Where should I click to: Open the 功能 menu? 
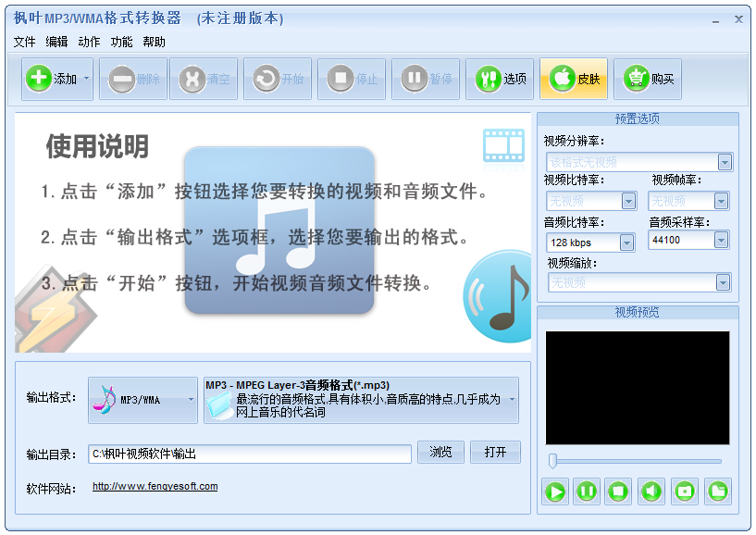coord(121,42)
